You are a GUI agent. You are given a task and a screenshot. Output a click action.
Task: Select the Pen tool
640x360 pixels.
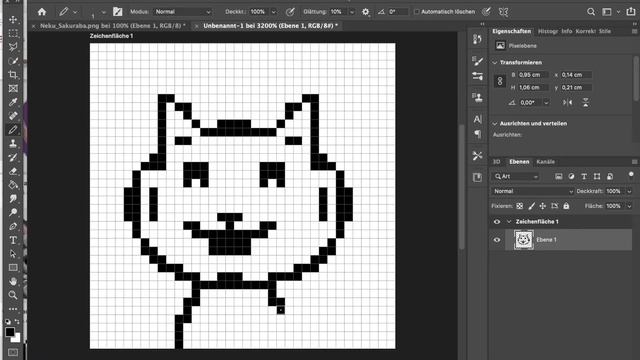13,226
